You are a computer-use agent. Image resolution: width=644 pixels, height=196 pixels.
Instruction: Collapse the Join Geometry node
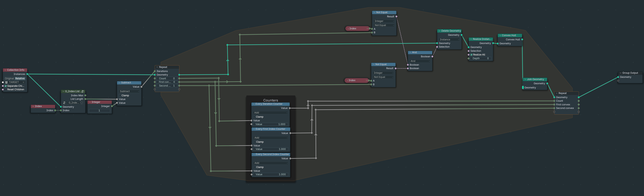tap(525, 79)
